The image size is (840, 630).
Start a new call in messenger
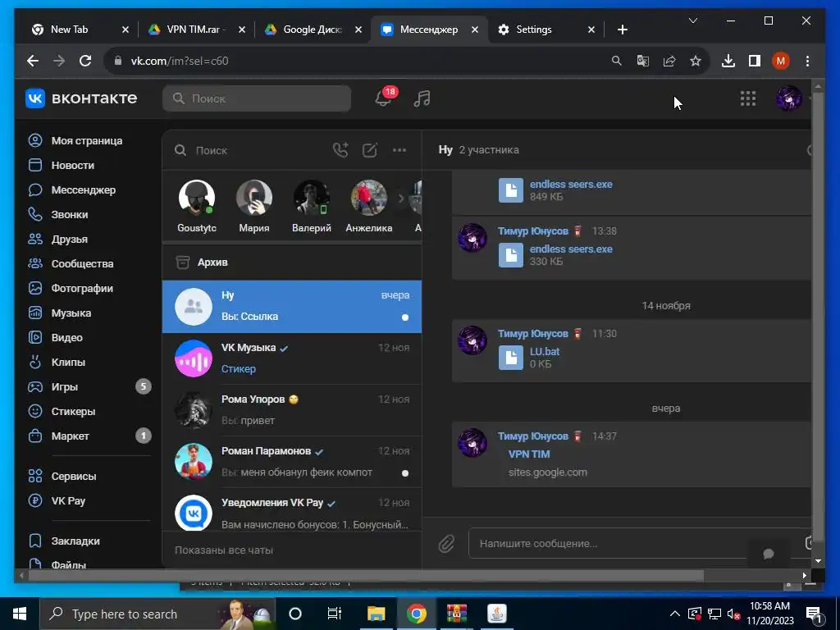tap(340, 150)
